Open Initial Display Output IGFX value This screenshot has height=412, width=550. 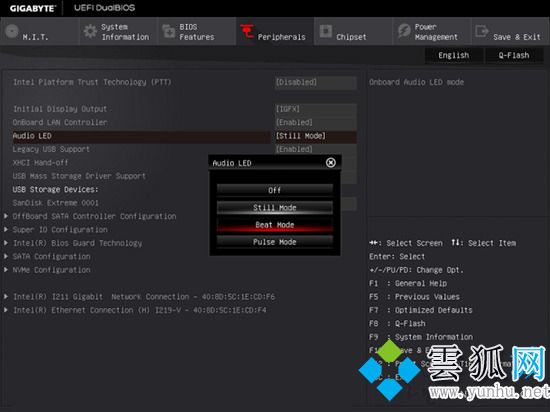pyautogui.click(x=316, y=109)
